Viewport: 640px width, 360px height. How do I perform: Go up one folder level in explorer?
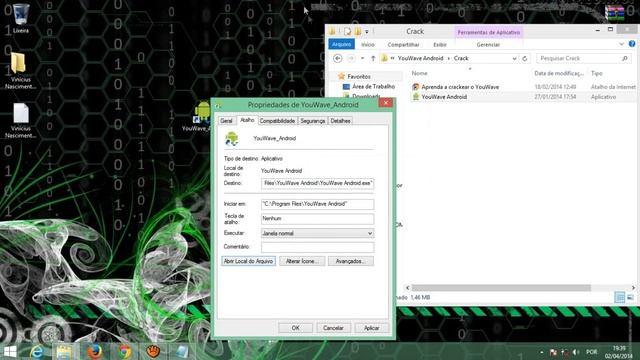(x=373, y=58)
